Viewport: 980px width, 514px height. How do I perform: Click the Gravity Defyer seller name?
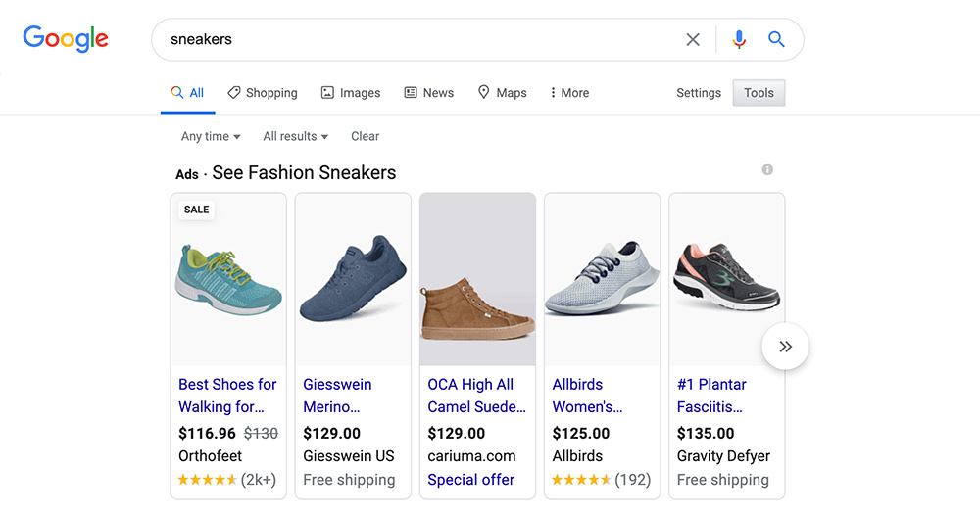(724, 456)
